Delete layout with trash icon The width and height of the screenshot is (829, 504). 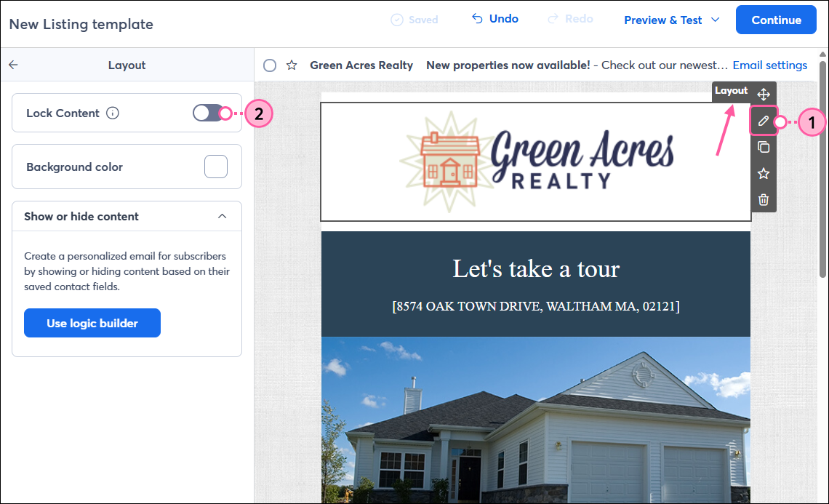coord(764,200)
